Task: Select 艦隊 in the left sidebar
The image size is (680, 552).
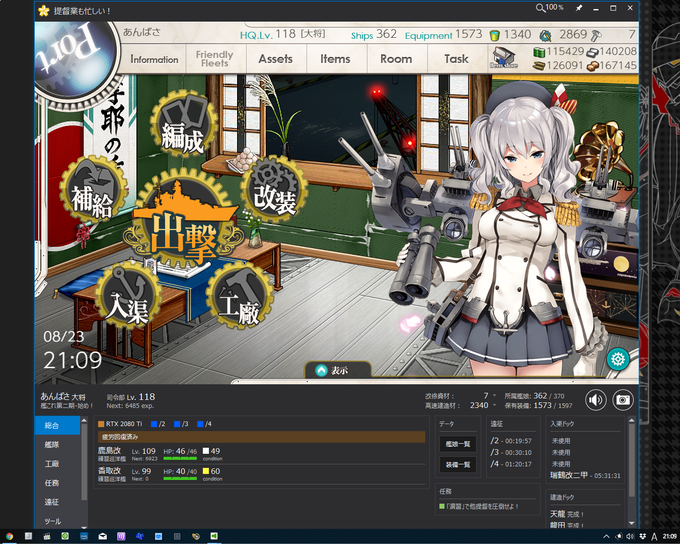Action: coord(57,444)
